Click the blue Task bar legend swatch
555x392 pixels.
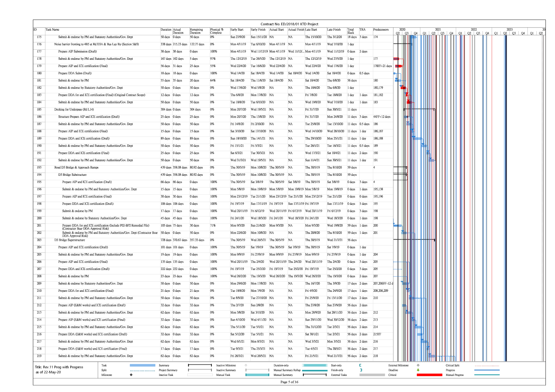pyautogui.click(x=142, y=365)
